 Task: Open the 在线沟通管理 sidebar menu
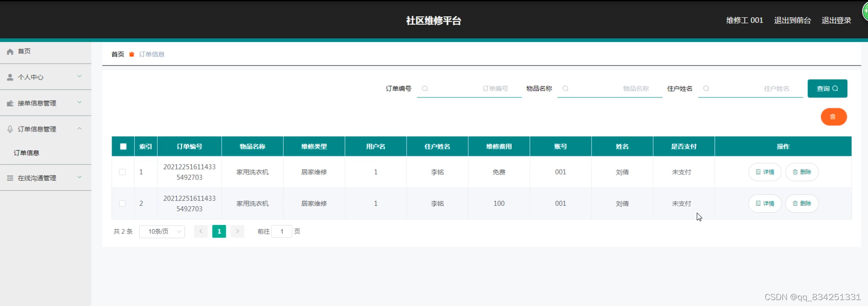pyautogui.click(x=46, y=178)
